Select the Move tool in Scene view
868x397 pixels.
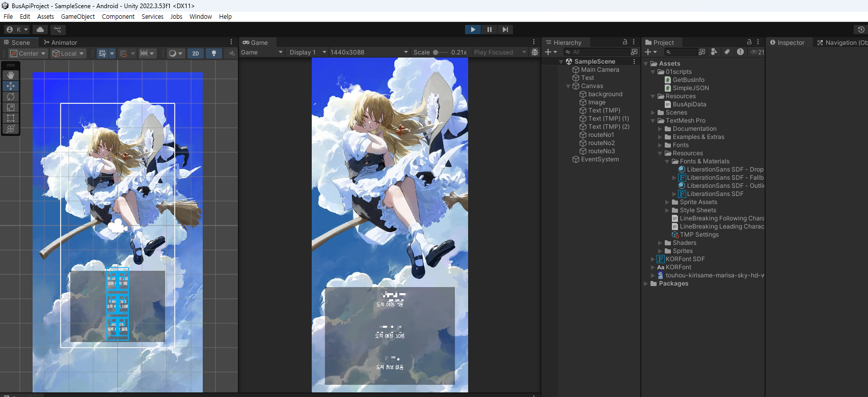11,86
